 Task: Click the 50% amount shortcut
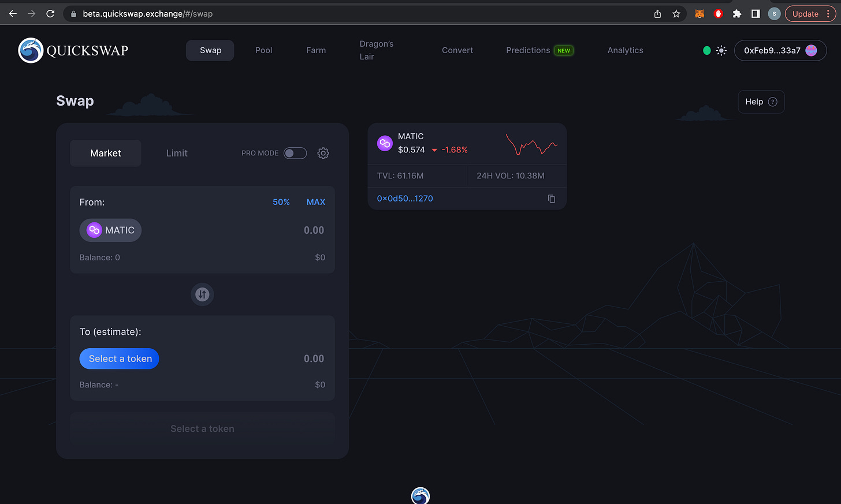281,202
